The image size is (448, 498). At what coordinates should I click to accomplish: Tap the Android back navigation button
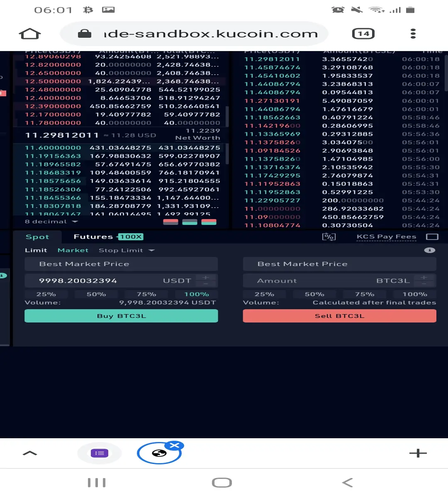pyautogui.click(x=348, y=483)
